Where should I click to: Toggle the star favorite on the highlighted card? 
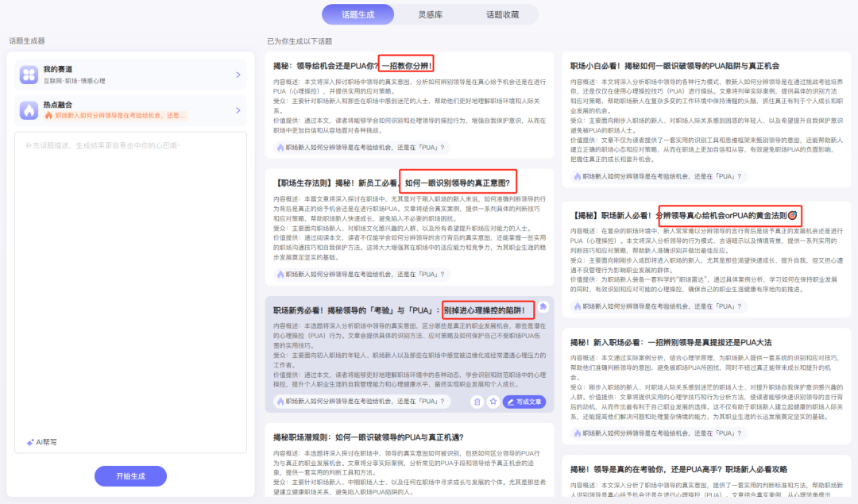pos(493,402)
